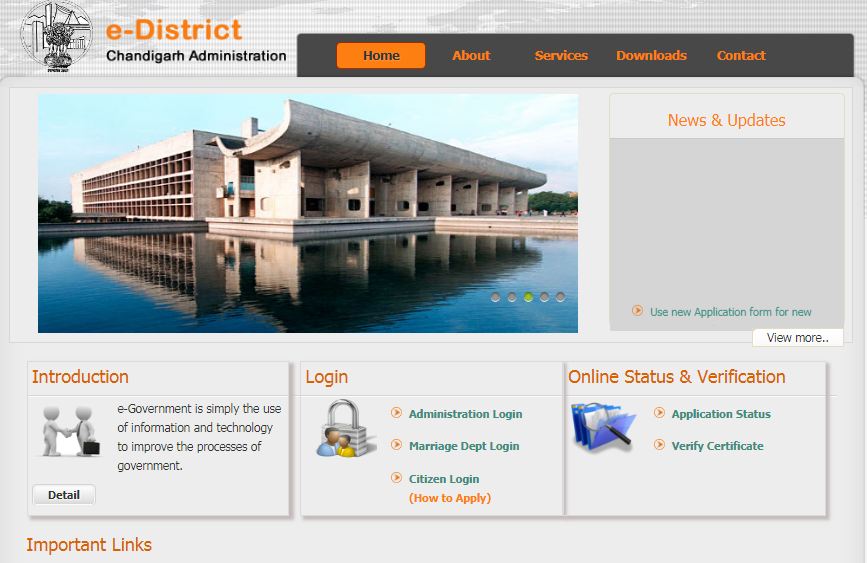Screen dimensions: 867x563
Task: Click the Chandigarh Administration emblem logo
Action: click(57, 37)
